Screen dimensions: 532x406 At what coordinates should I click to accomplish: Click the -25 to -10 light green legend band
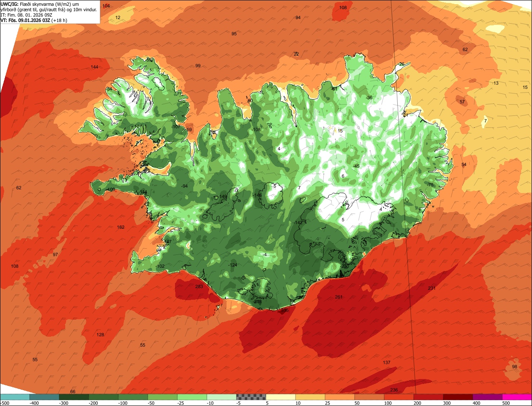[192, 397]
